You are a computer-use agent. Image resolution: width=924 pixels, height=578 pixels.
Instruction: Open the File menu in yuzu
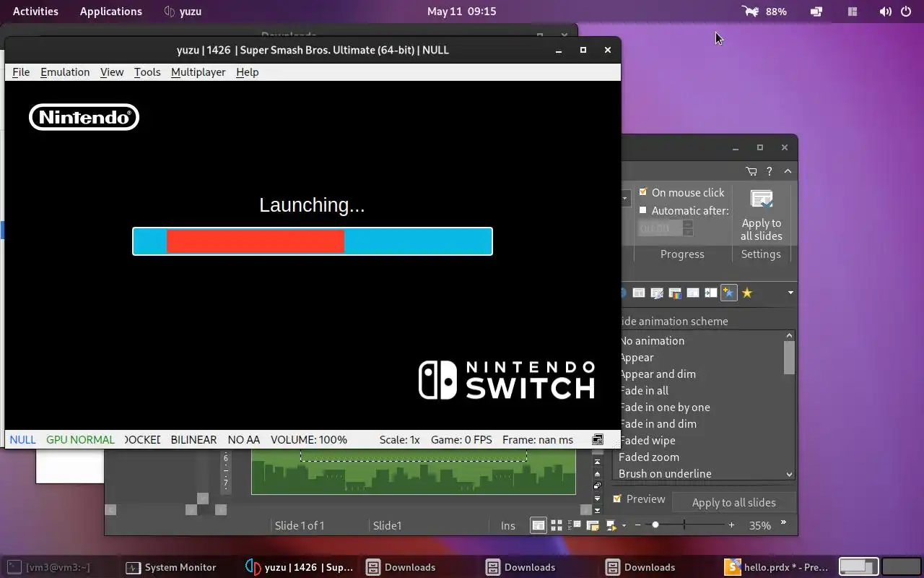coord(21,72)
